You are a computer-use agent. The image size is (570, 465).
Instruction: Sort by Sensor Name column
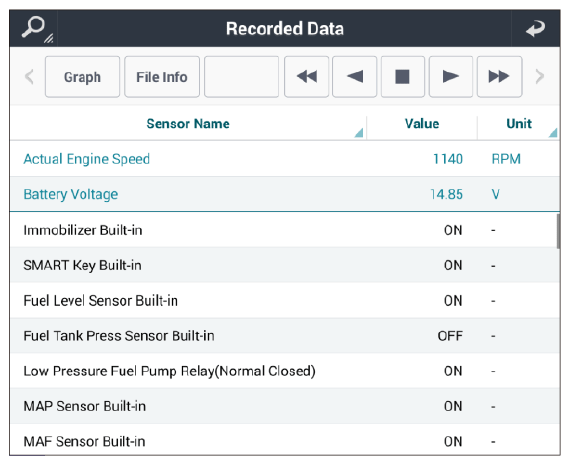(x=188, y=124)
